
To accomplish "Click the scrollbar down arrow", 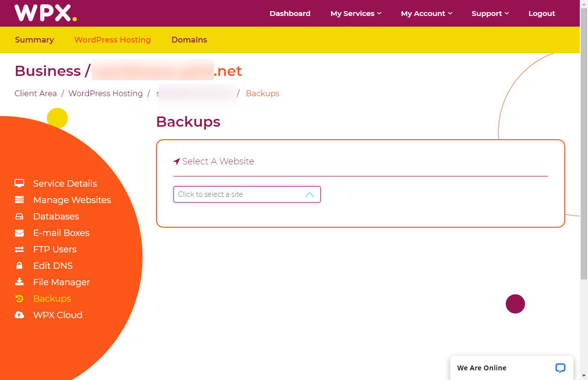I will (x=584, y=376).
